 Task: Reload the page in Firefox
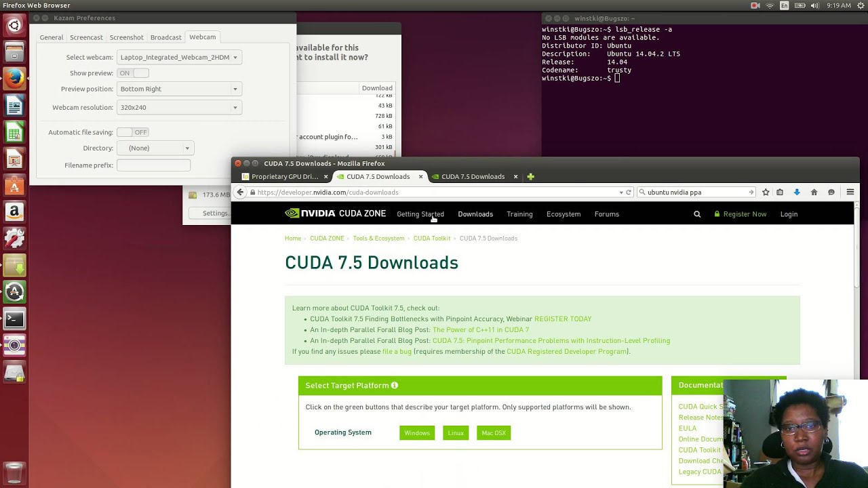coord(629,192)
